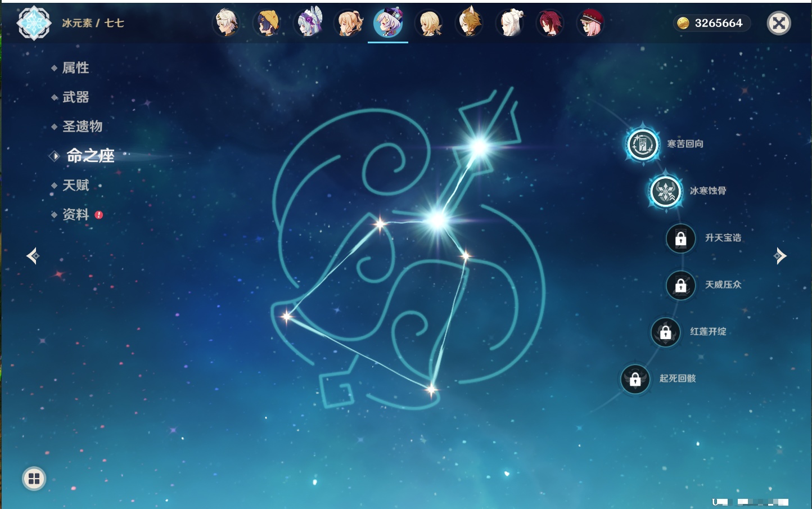
Task: Open the 圣遗物 artifacts tab
Action: pyautogui.click(x=82, y=127)
